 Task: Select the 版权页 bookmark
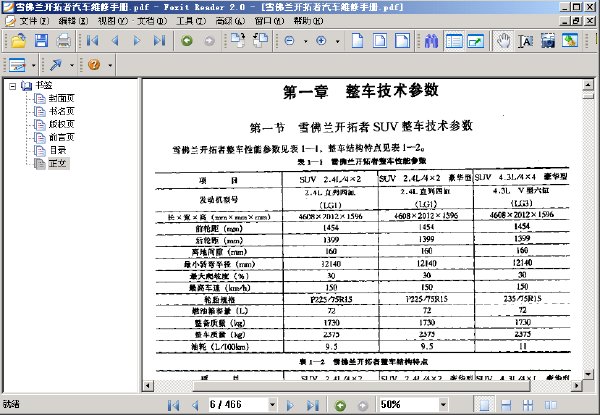tap(61, 124)
